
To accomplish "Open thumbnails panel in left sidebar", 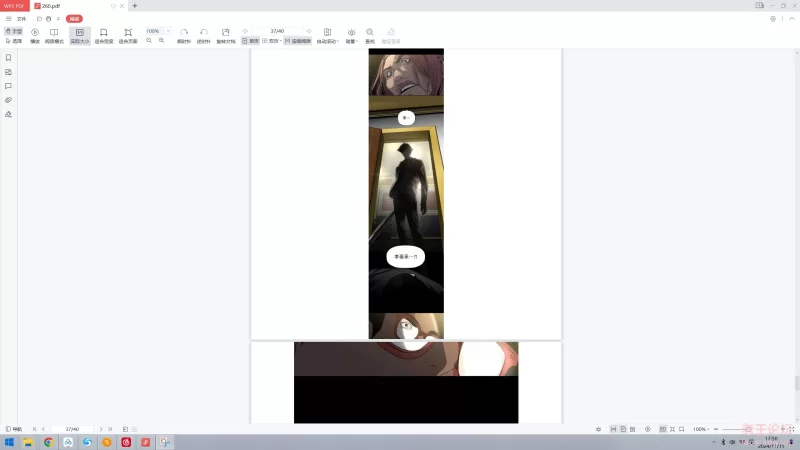I will [x=8, y=72].
